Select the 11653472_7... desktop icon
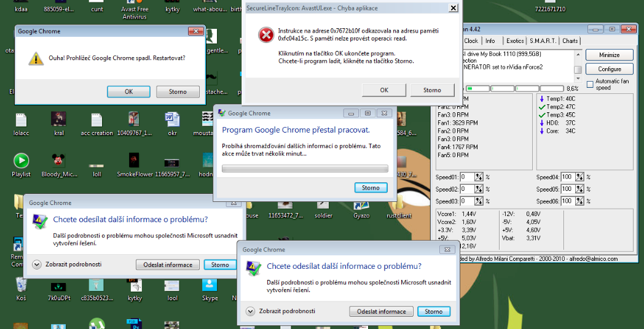644x329 pixels. (x=285, y=211)
